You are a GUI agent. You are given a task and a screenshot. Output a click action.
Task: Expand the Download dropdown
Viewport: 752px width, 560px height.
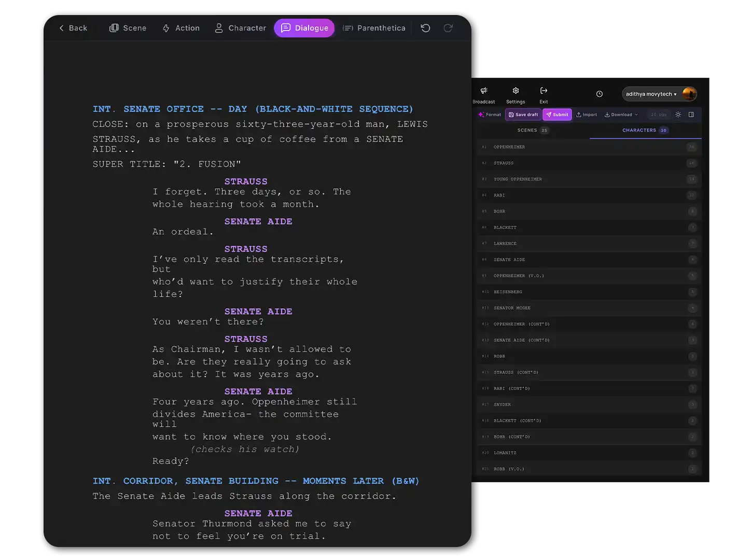[x=621, y=115]
